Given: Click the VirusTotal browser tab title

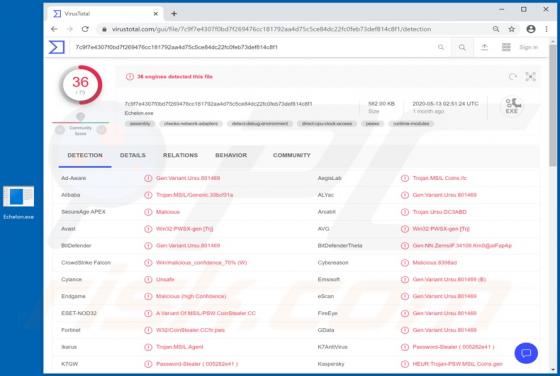Looking at the screenshot, I should [77, 14].
